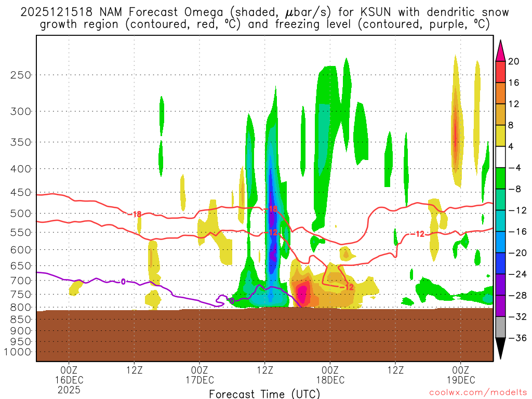The height and width of the screenshot is (399, 532).
Task: Select the 00Z 19DEC time label
Action: (461, 375)
